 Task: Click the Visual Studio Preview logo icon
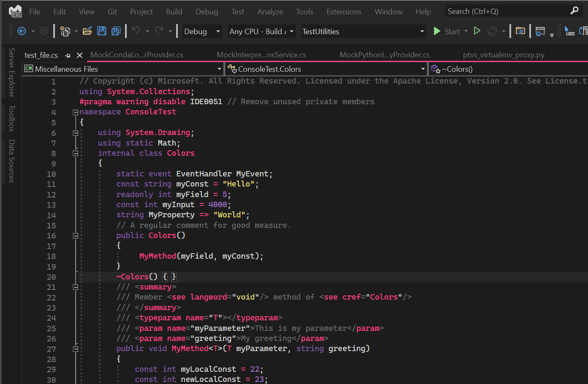[x=15, y=11]
